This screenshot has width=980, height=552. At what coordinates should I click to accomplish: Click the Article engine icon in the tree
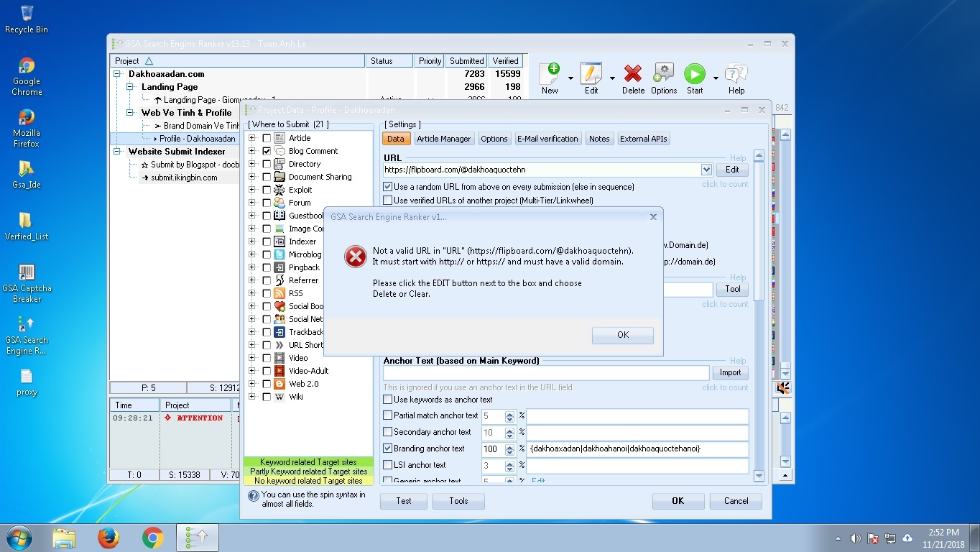pos(279,138)
